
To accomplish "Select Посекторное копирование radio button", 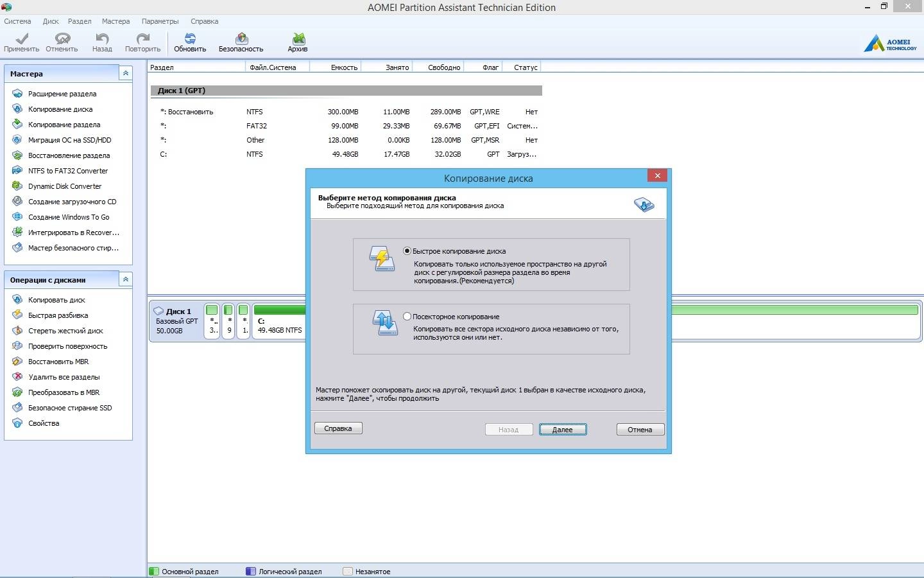I will (407, 316).
